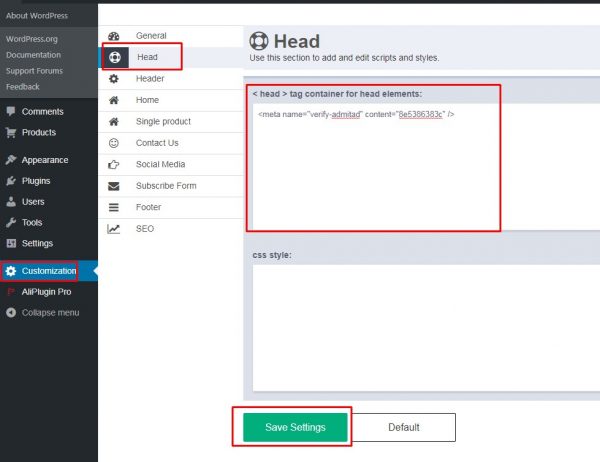Click Collapse menu
Image resolution: width=600 pixels, height=462 pixels.
[x=49, y=313]
